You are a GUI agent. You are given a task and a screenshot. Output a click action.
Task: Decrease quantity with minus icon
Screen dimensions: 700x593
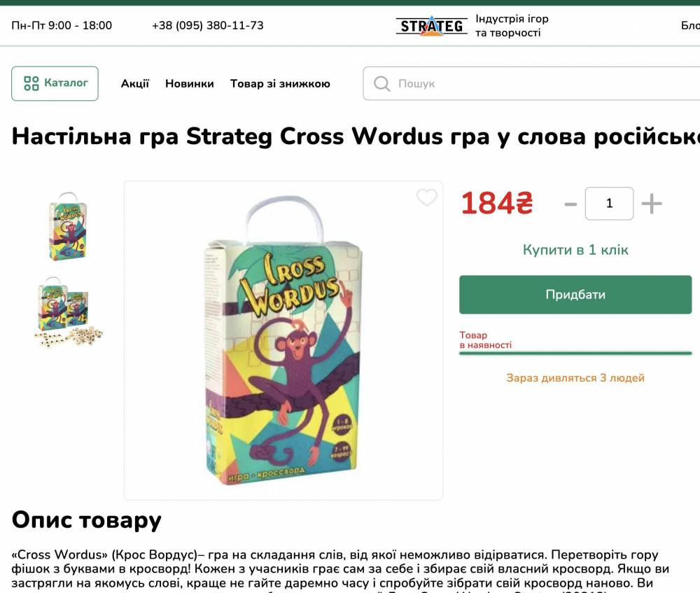[570, 204]
